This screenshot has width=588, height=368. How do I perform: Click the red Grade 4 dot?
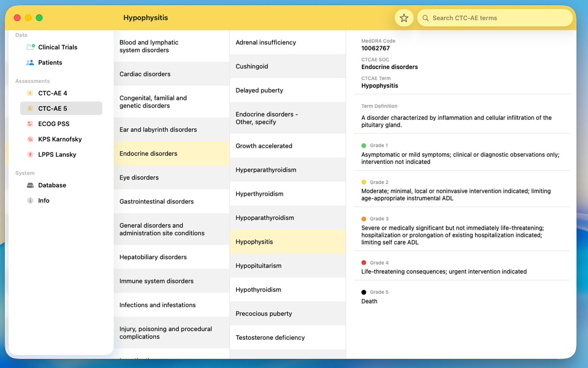[x=364, y=263]
